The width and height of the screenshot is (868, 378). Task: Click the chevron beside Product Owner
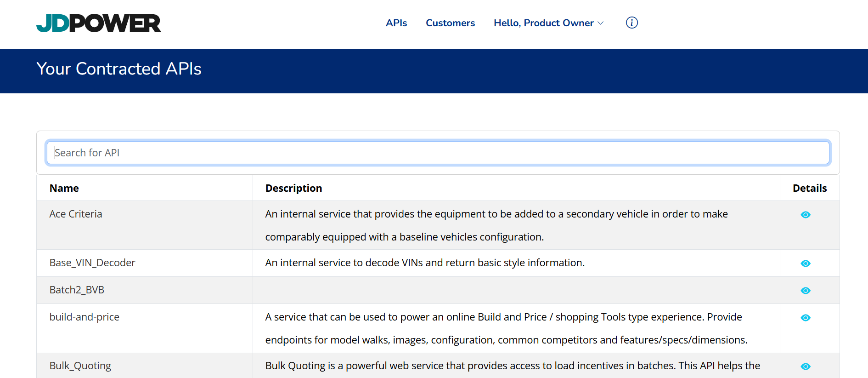pyautogui.click(x=601, y=23)
